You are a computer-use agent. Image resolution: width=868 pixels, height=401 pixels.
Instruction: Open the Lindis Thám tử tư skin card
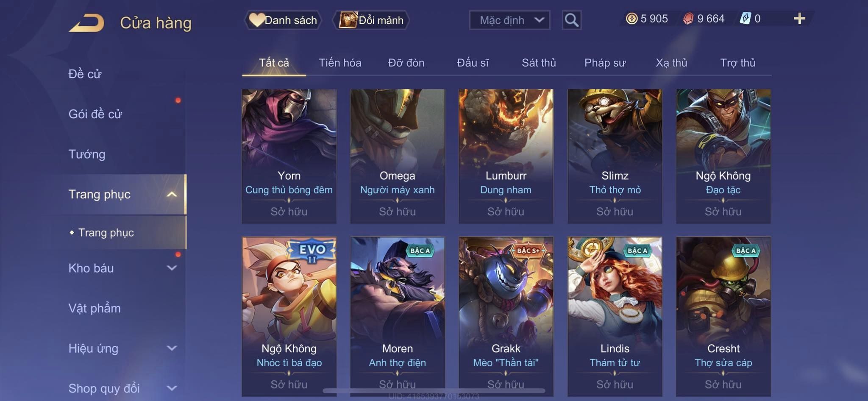click(x=615, y=317)
